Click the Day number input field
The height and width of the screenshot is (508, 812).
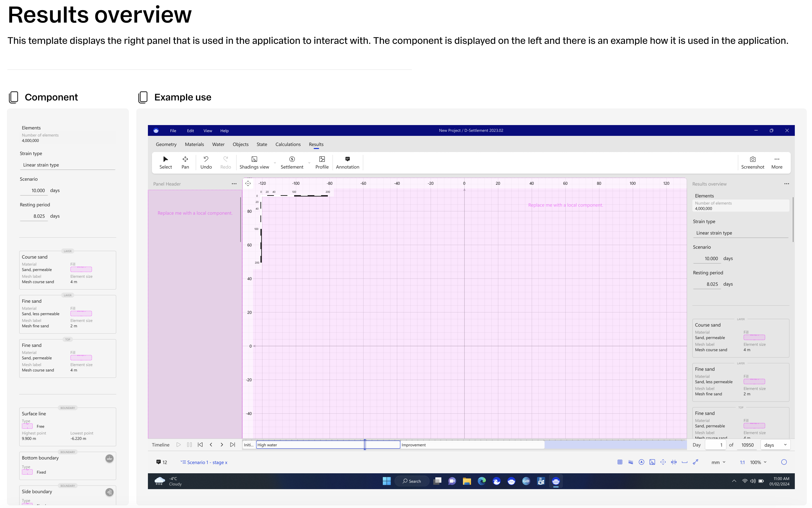715,445
